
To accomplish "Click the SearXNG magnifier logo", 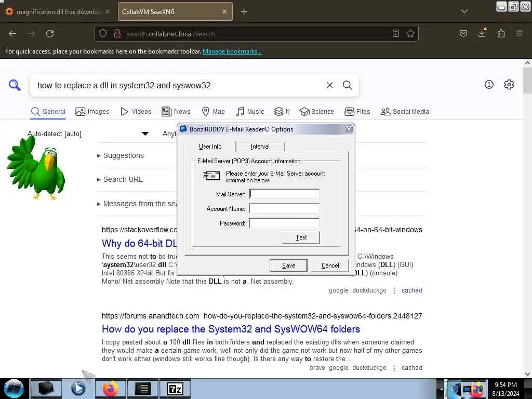I will [x=15, y=85].
